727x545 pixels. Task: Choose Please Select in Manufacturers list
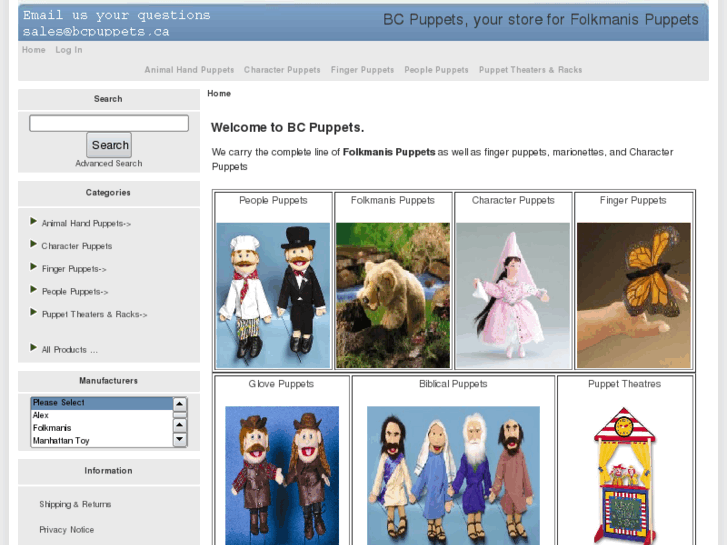(x=102, y=403)
